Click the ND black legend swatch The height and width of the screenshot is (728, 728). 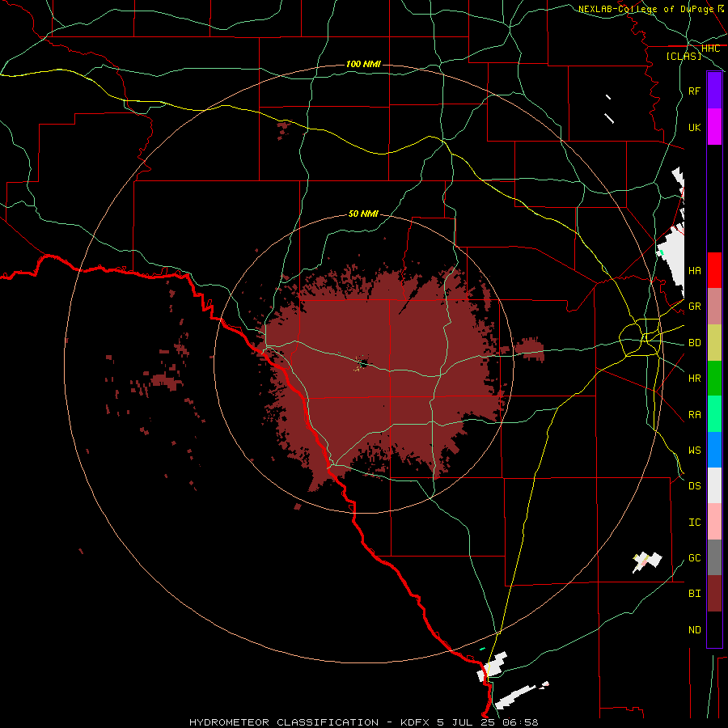point(714,629)
